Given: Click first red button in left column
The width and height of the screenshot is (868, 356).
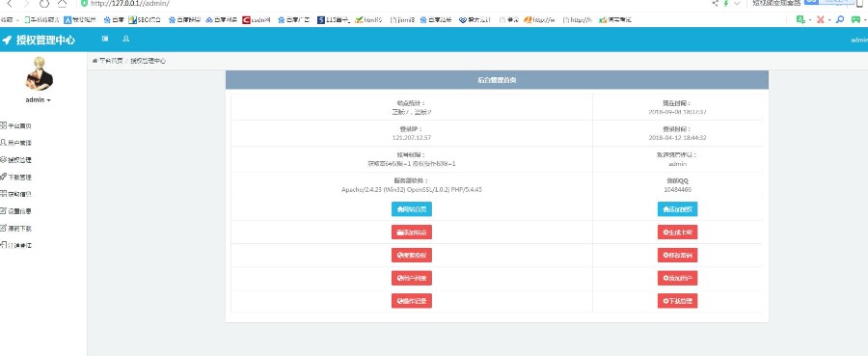Looking at the screenshot, I should (x=411, y=232).
